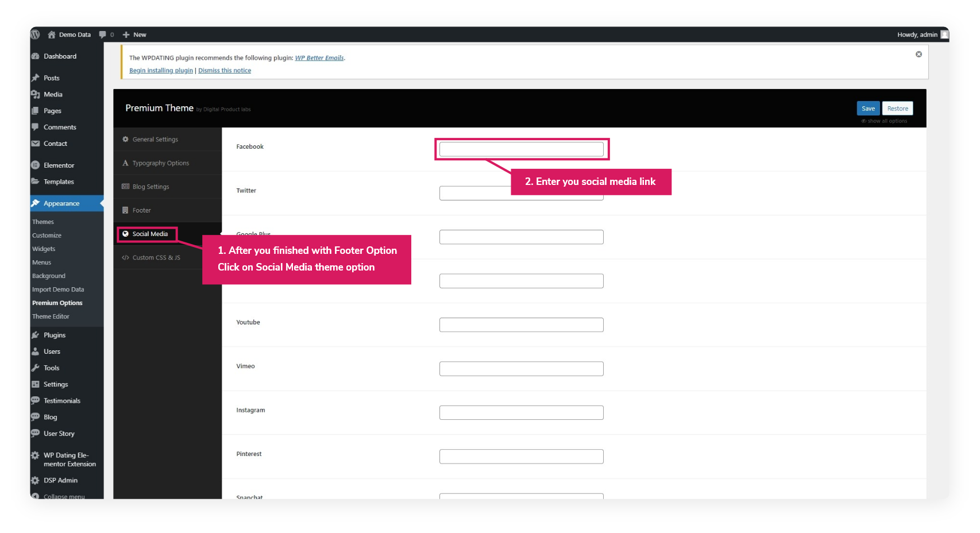Open the WP Better Emails link

pos(319,58)
